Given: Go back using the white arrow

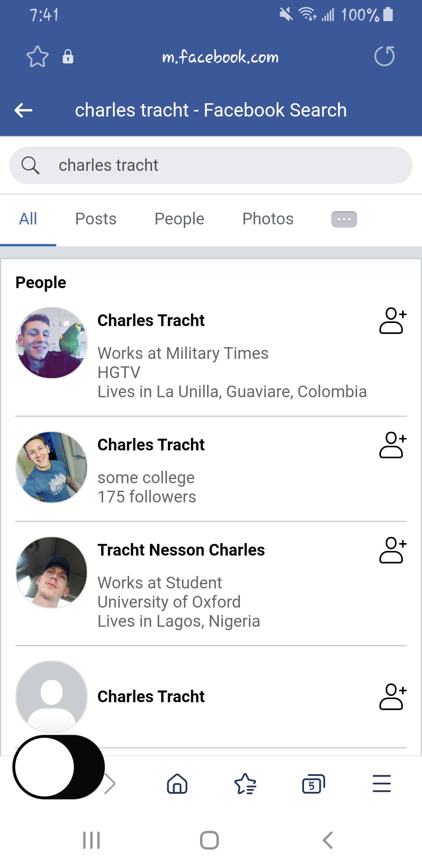Looking at the screenshot, I should coord(23,110).
